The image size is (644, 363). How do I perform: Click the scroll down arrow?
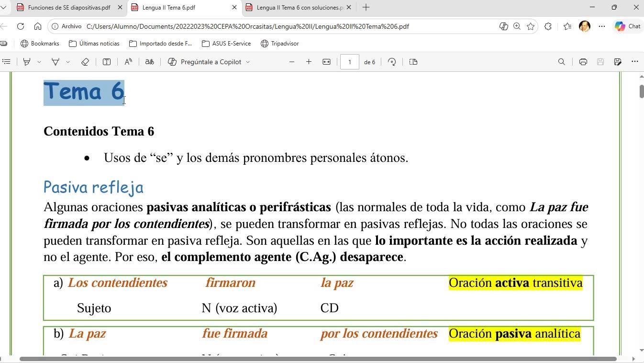(641, 351)
